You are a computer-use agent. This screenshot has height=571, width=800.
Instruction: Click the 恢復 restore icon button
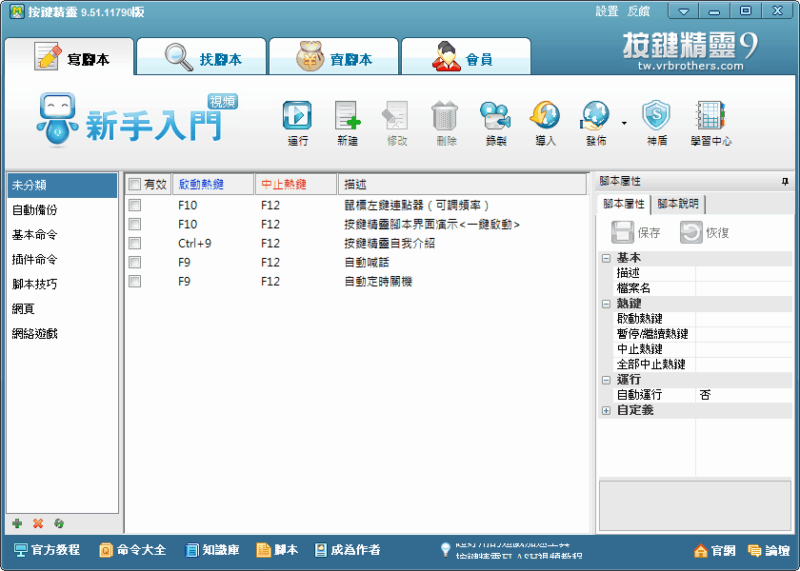(705, 233)
